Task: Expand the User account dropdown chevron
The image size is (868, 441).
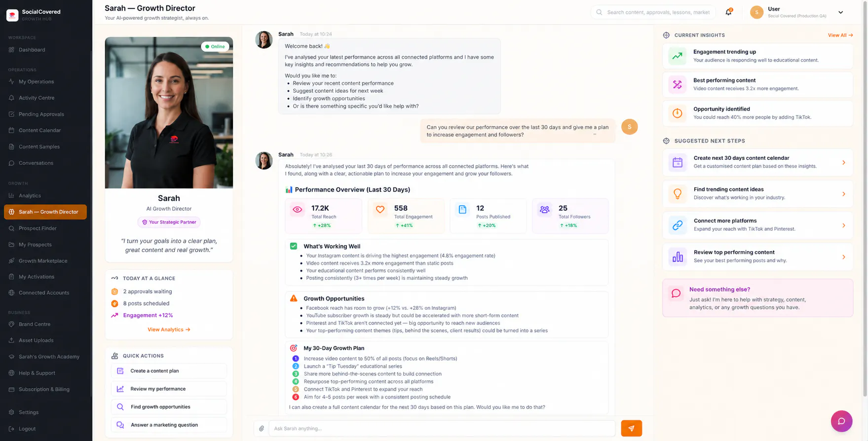Action: pos(840,12)
